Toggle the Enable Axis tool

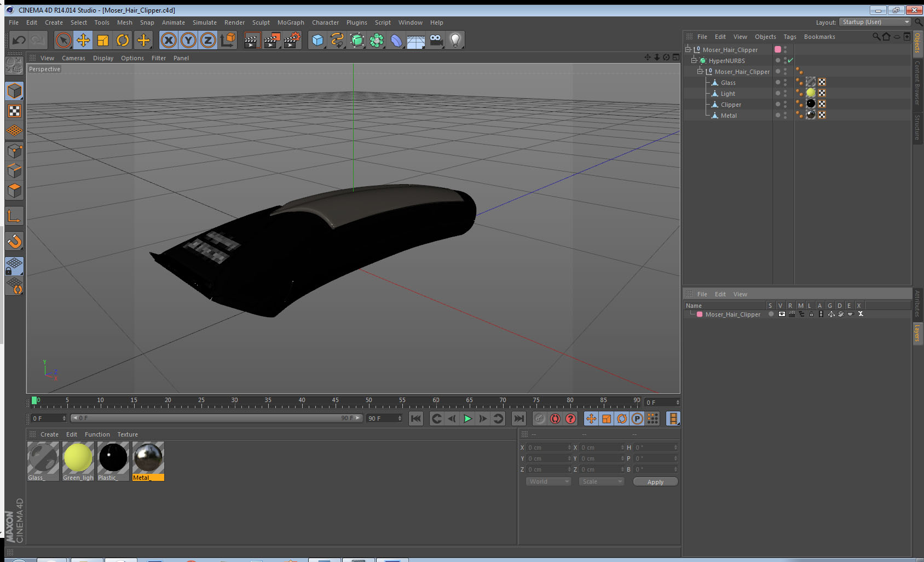pyautogui.click(x=14, y=216)
